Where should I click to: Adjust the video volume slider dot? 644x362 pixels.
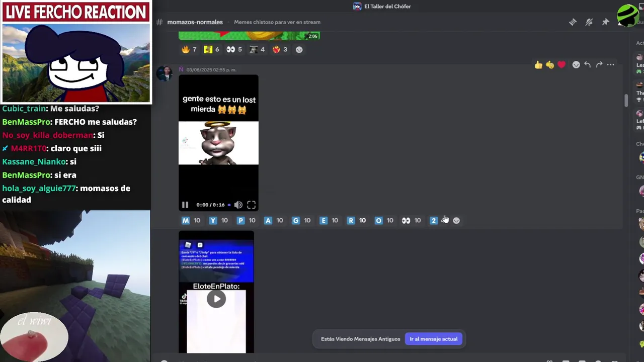point(229,205)
